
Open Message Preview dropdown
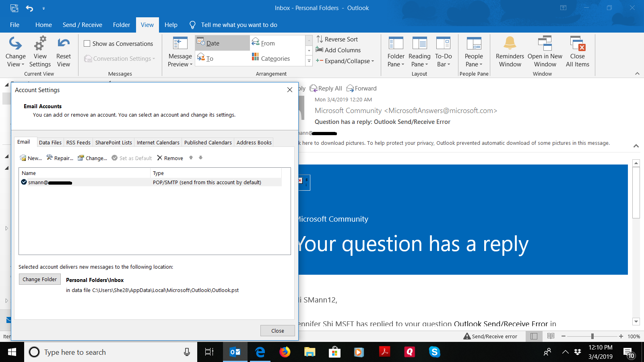180,52
